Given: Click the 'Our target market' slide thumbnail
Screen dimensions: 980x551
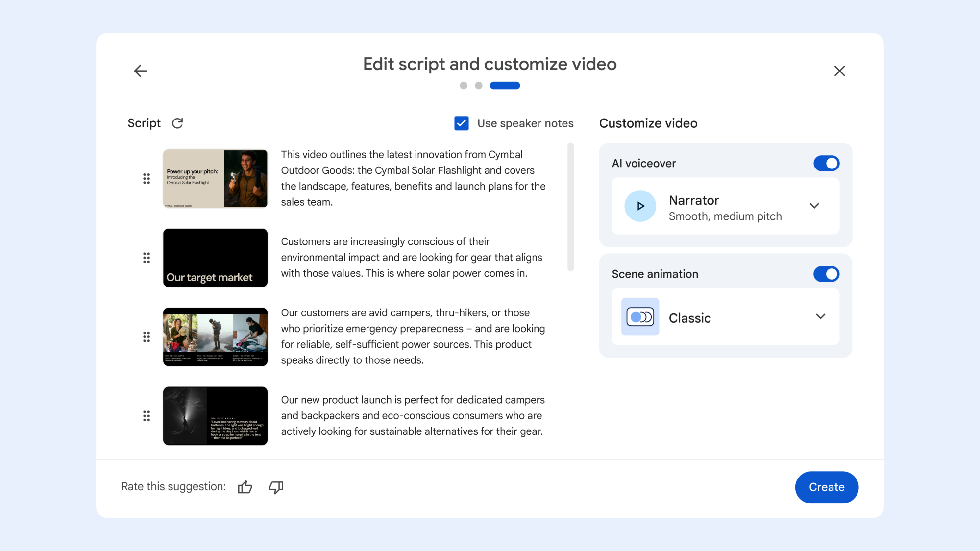Looking at the screenshot, I should point(215,257).
